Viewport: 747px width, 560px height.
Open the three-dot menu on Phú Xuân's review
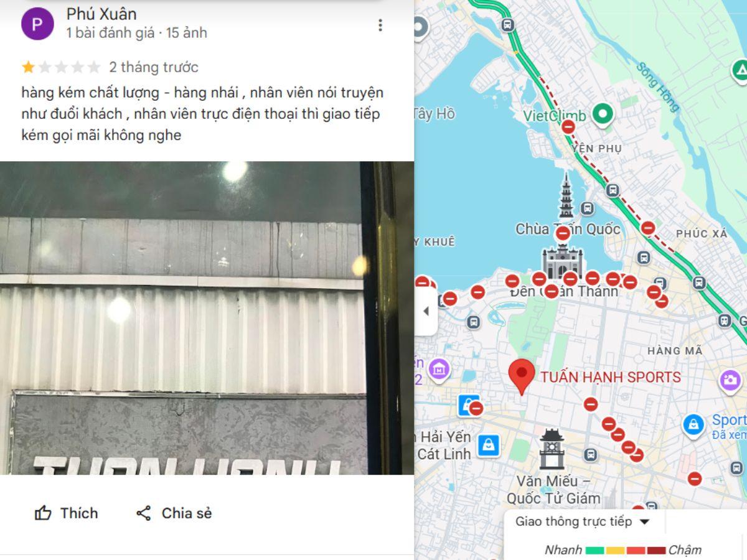pos(380,25)
